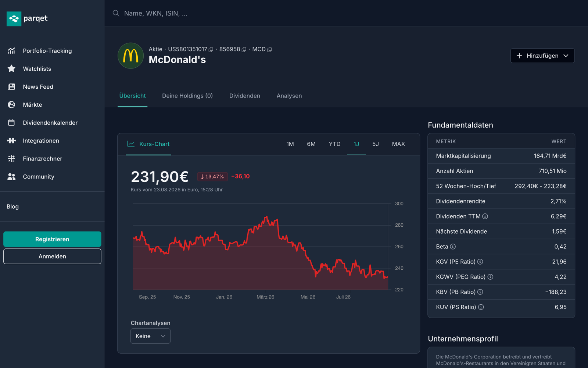Click the Portfolio-Tracking chart icon
Viewport: 588px width, 368px height.
[x=11, y=51]
